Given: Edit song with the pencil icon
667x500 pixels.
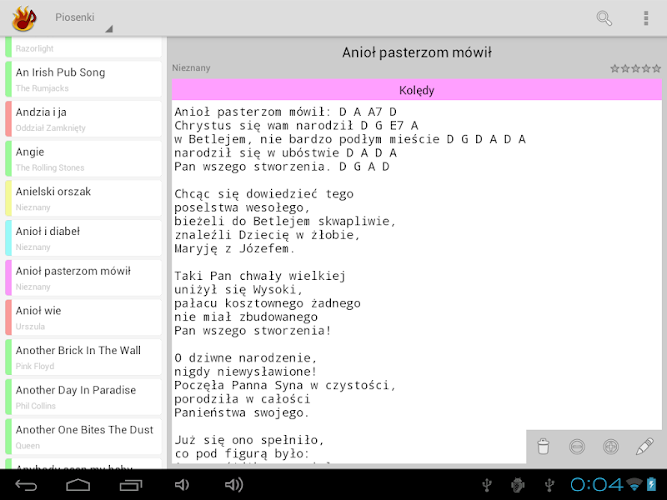Looking at the screenshot, I should (x=644, y=446).
